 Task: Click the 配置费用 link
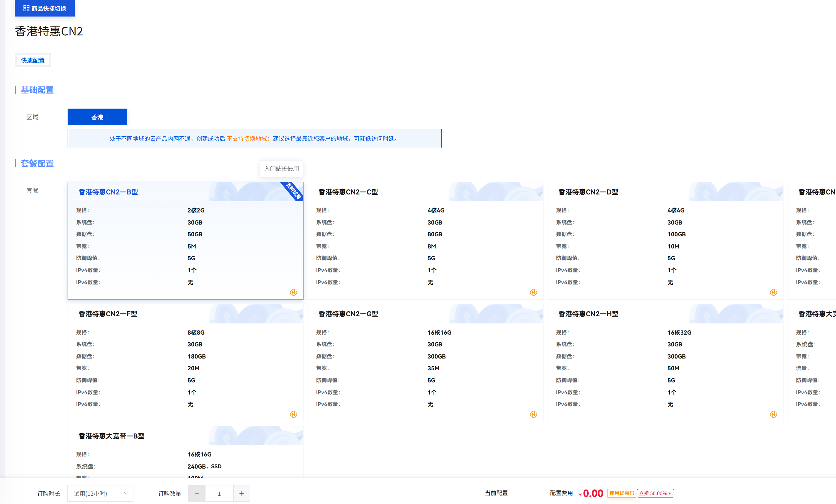tap(561, 493)
